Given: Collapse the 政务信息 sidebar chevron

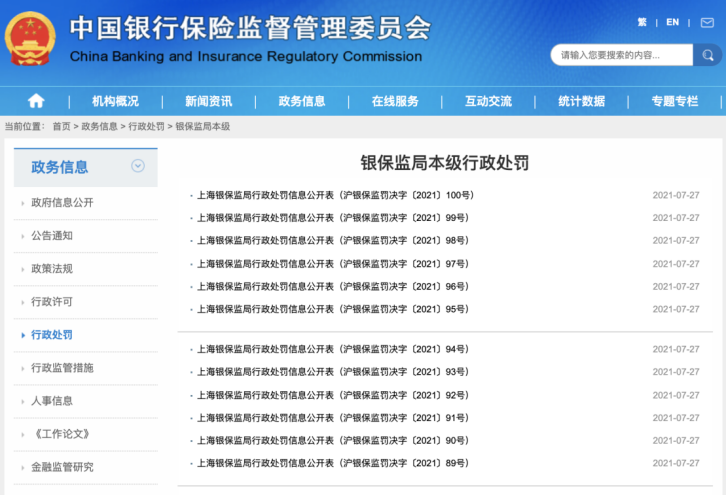Looking at the screenshot, I should click(x=138, y=166).
